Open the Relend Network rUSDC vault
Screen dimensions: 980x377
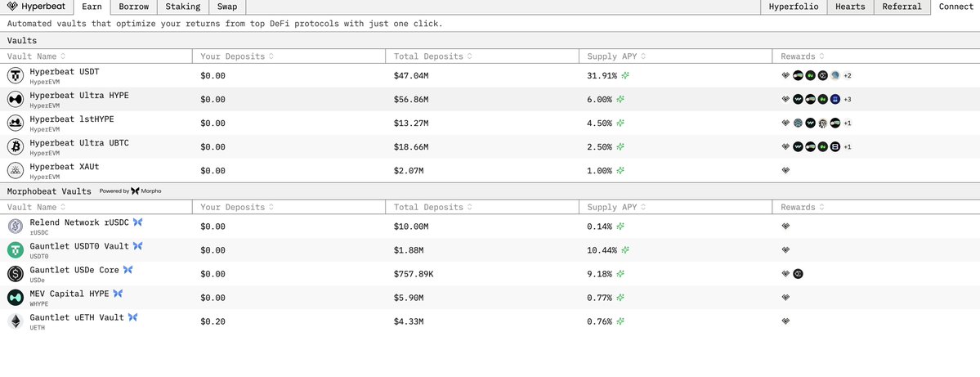click(490, 227)
